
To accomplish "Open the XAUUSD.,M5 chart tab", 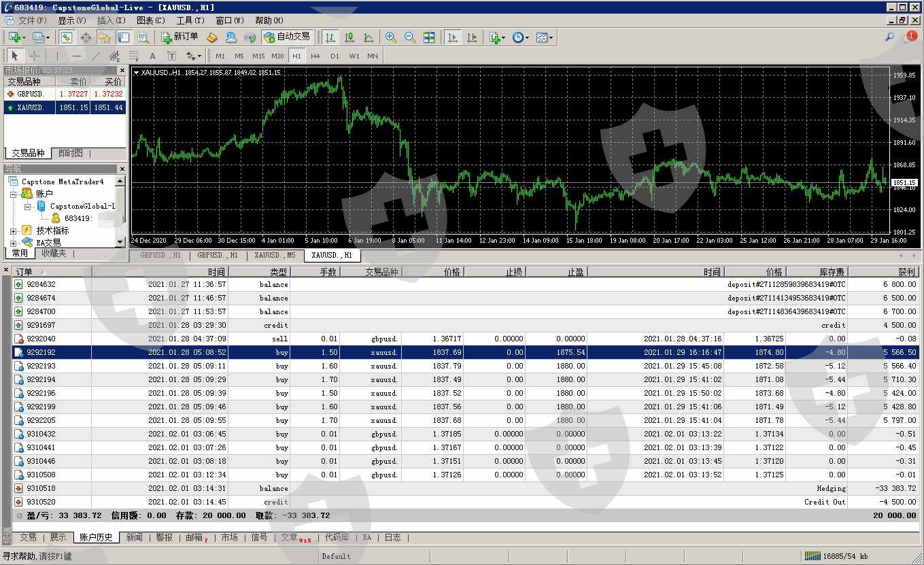I will 275,256.
